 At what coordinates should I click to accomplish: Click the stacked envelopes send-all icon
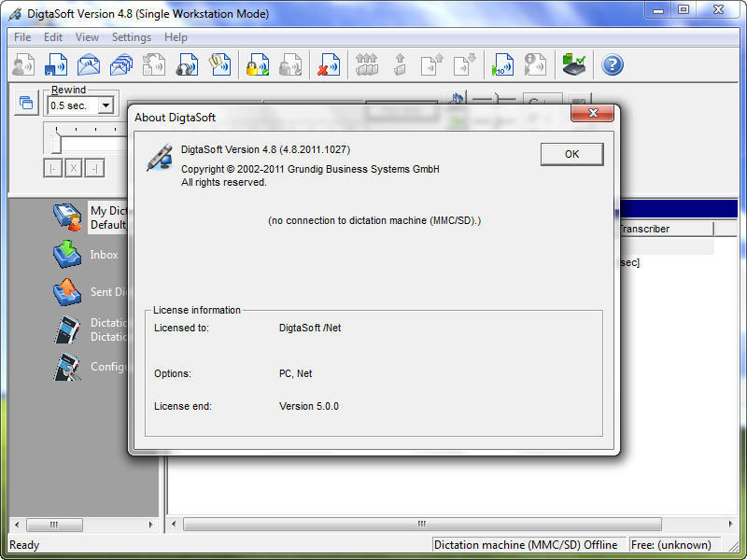121,64
